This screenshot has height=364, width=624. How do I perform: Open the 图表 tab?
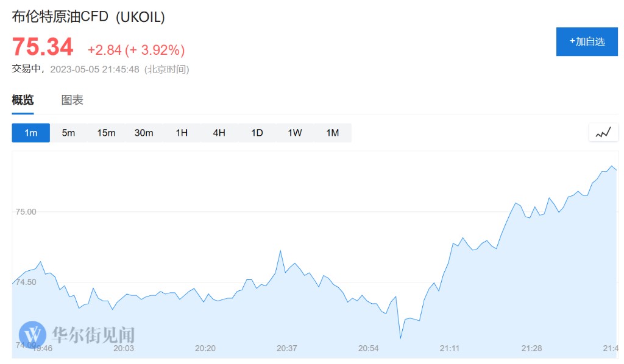point(73,100)
